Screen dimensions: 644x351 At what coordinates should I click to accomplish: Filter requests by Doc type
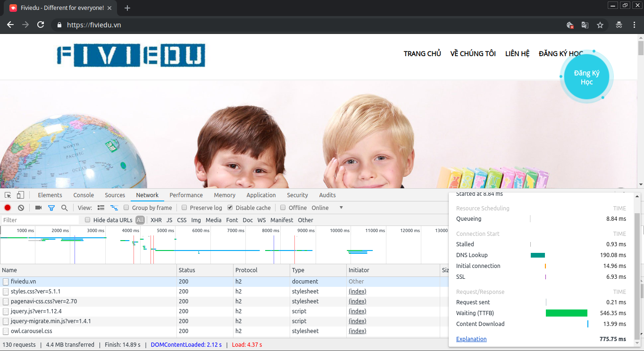tap(248, 220)
